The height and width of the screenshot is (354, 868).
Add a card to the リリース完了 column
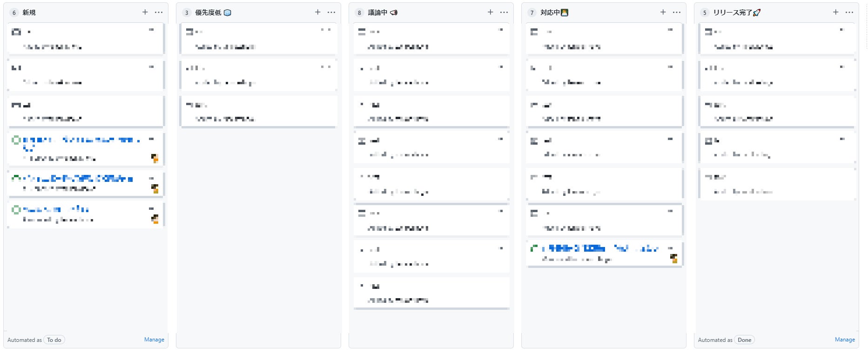(x=836, y=12)
